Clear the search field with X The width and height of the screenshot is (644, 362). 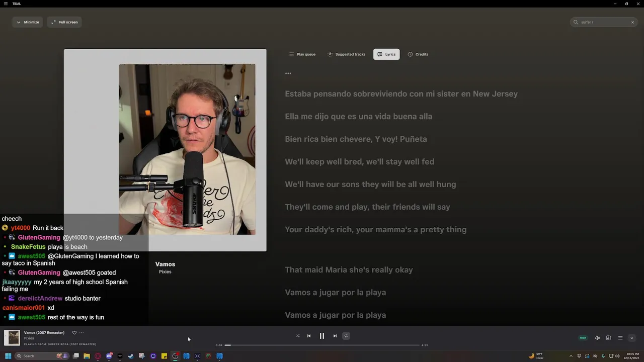pos(632,22)
